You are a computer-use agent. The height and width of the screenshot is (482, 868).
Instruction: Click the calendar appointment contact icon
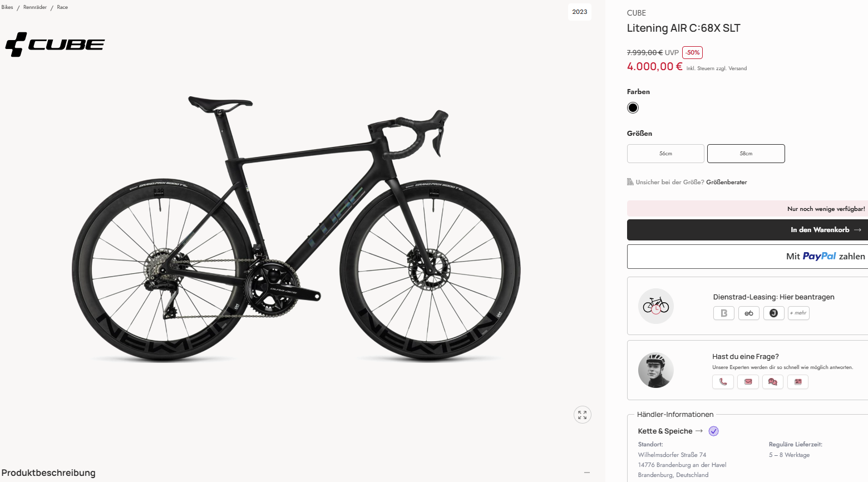(x=798, y=382)
